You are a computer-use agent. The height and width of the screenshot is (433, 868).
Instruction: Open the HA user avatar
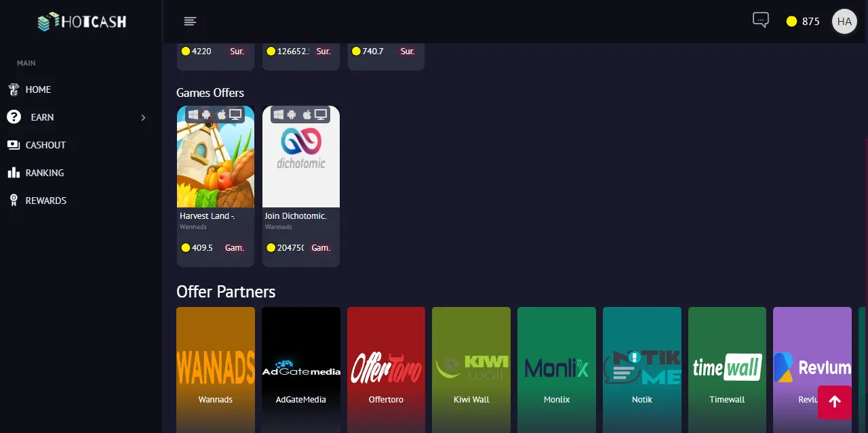844,22
